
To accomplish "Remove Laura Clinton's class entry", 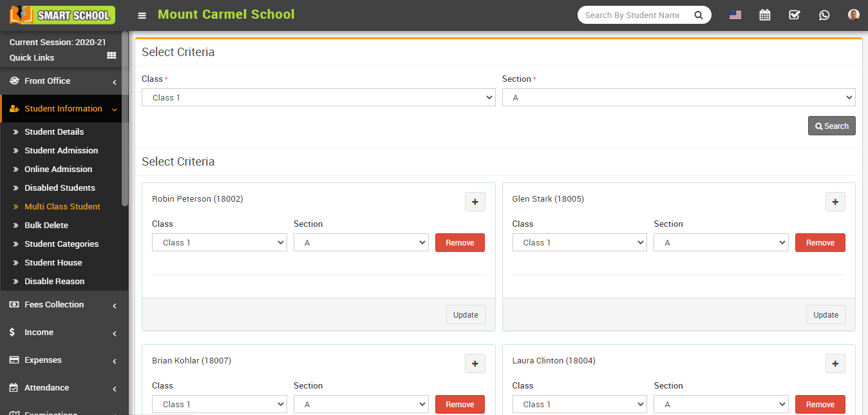I will coord(820,404).
